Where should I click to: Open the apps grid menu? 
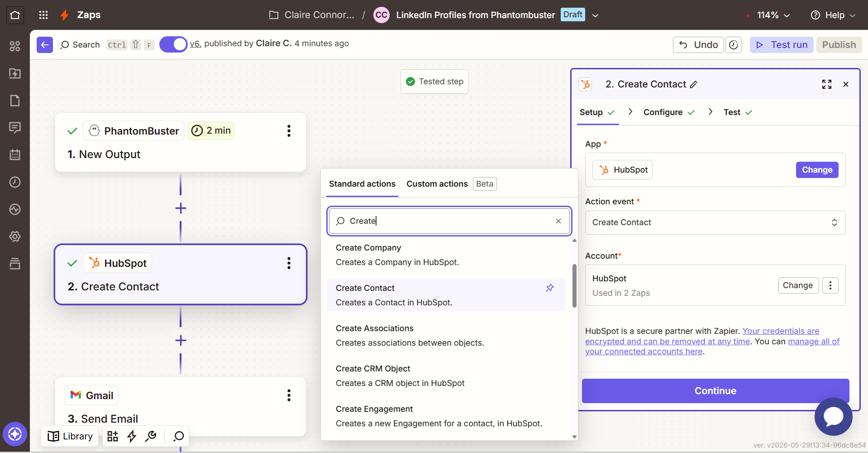pyautogui.click(x=43, y=15)
